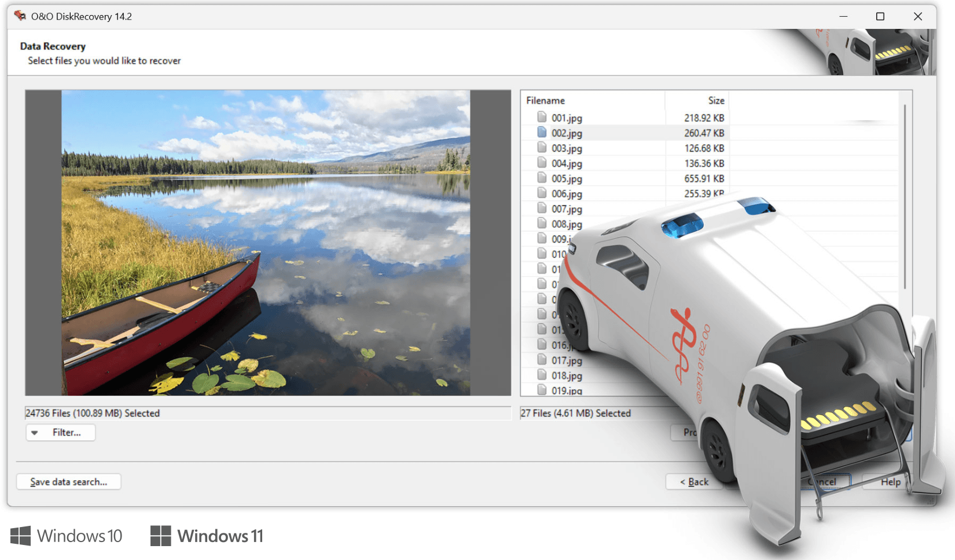Select the 001.jpg file name

pyautogui.click(x=567, y=118)
